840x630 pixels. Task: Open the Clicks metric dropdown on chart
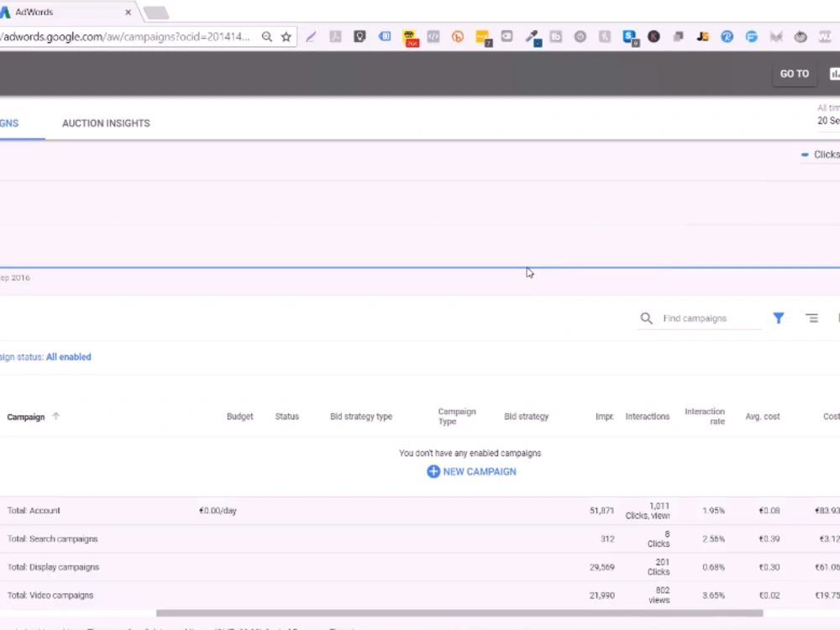pos(820,155)
